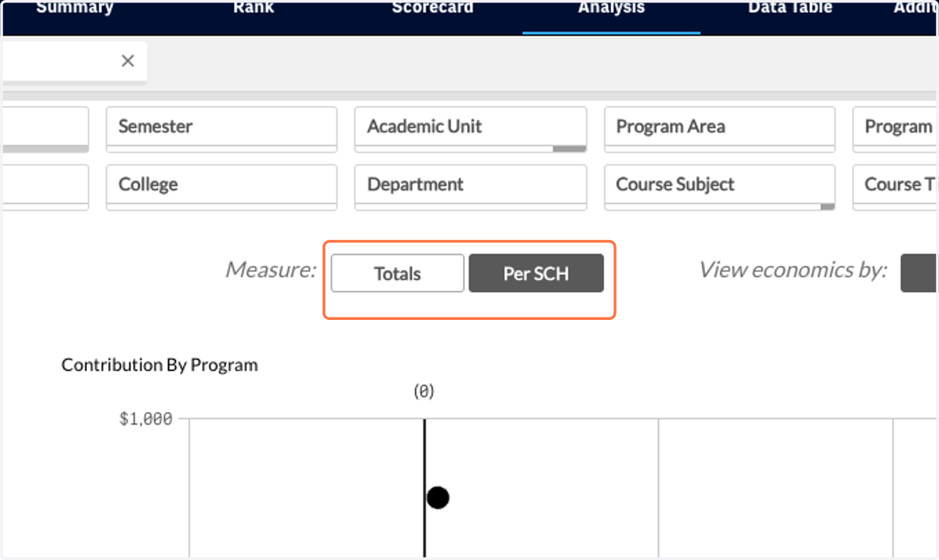Image resolution: width=939 pixels, height=560 pixels.
Task: Switch to the Summary tab
Action: coord(75,9)
